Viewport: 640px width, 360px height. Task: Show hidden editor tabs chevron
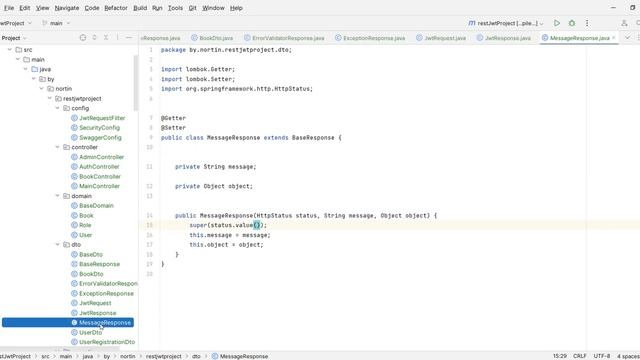(627, 38)
